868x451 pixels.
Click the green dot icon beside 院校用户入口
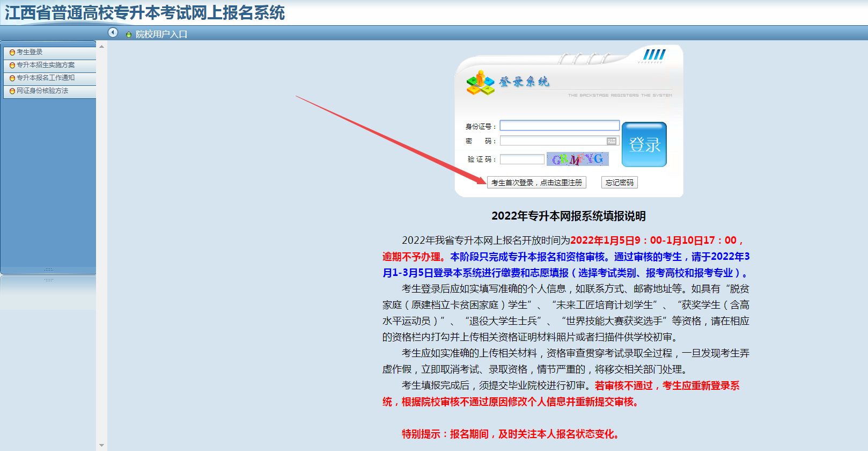pyautogui.click(x=128, y=35)
